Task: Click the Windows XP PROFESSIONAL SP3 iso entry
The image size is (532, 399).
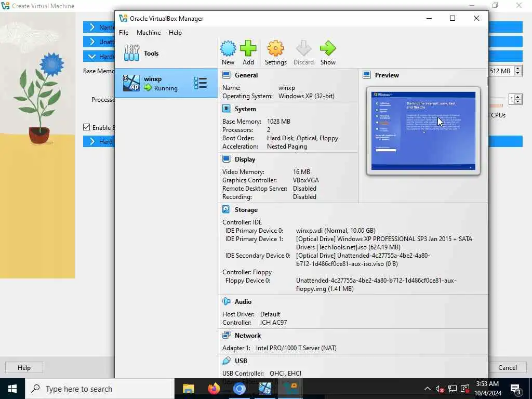Action: [384, 243]
